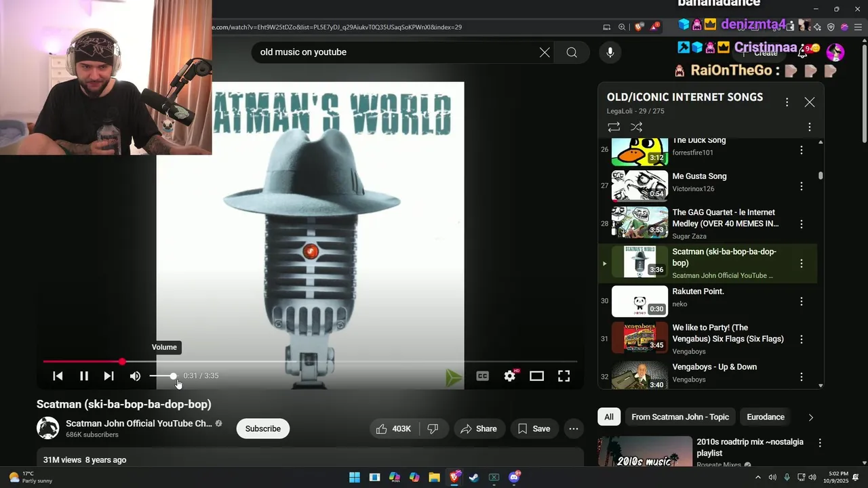Open Brave Shields icon in address bar
This screenshot has height=488, width=868.
639,27
